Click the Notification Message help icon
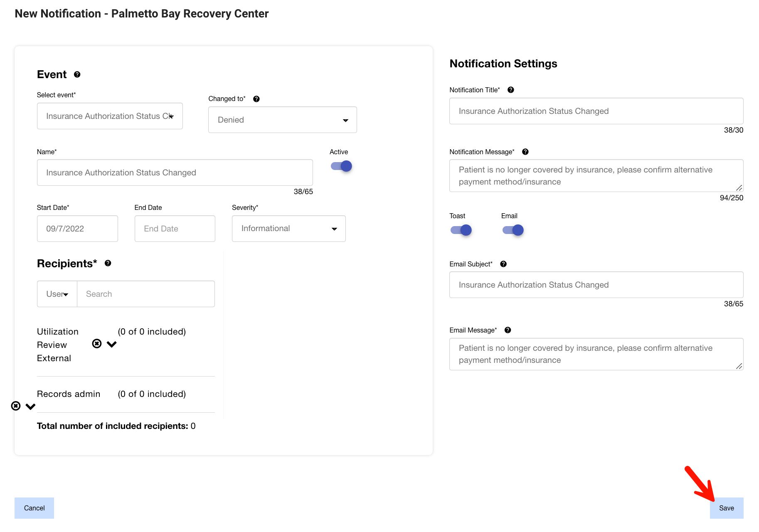The height and width of the screenshot is (532, 759). (525, 152)
